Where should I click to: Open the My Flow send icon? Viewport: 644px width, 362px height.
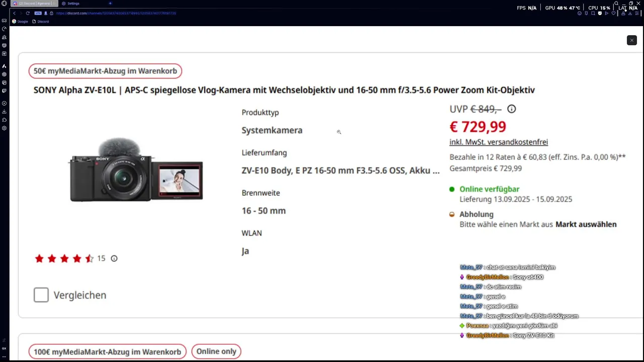coord(607,13)
